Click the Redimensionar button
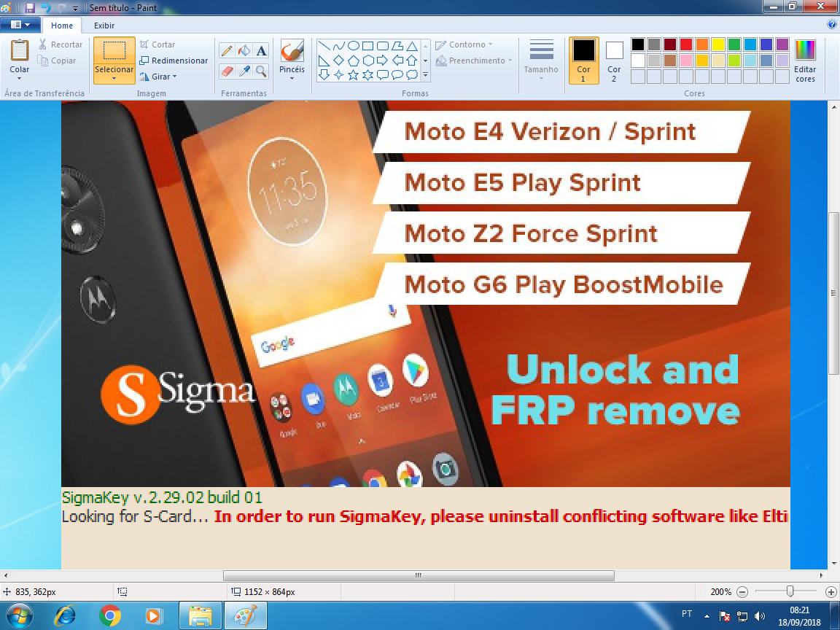This screenshot has width=840, height=630. (174, 61)
